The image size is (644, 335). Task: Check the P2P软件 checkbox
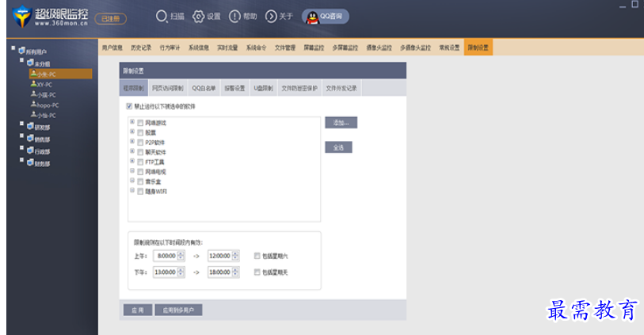click(x=140, y=143)
